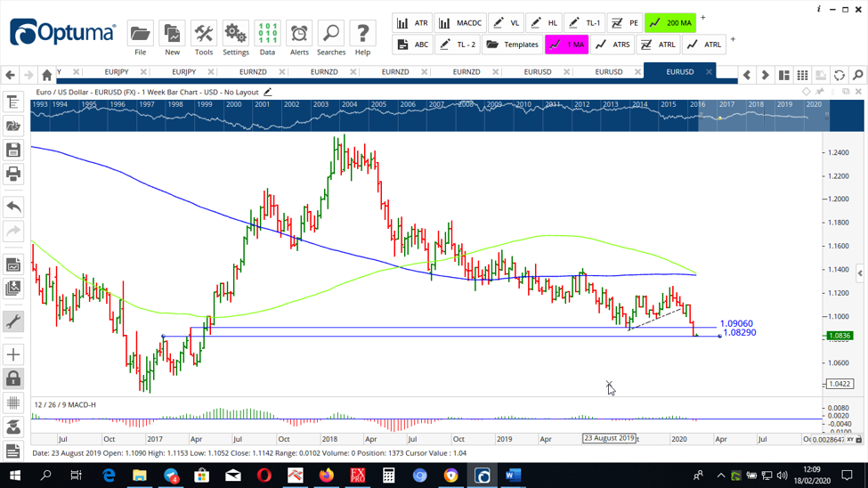Go back with the left arrow

click(x=10, y=75)
